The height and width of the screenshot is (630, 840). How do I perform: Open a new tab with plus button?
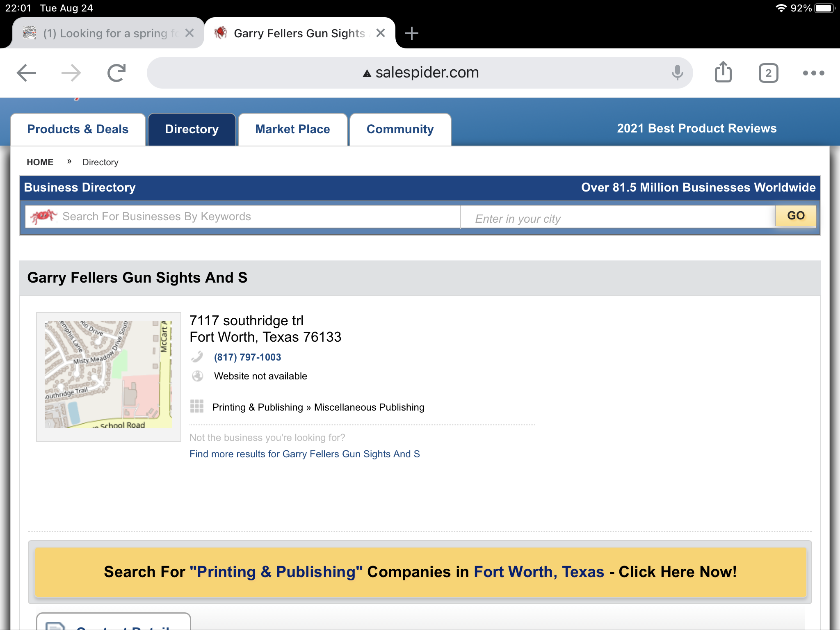coord(411,33)
